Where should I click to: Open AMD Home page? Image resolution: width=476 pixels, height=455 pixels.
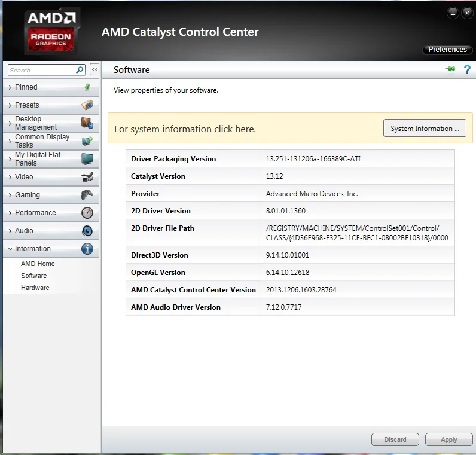pyautogui.click(x=38, y=264)
